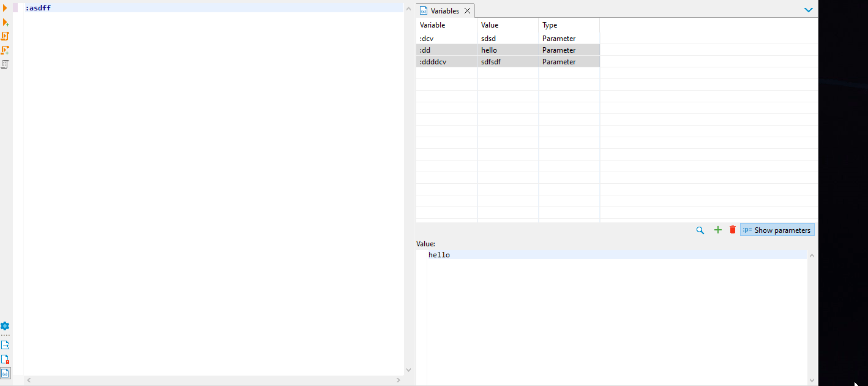Viewport: 868px width, 386px height.
Task: Open the Settings gear icon
Action: 5,327
